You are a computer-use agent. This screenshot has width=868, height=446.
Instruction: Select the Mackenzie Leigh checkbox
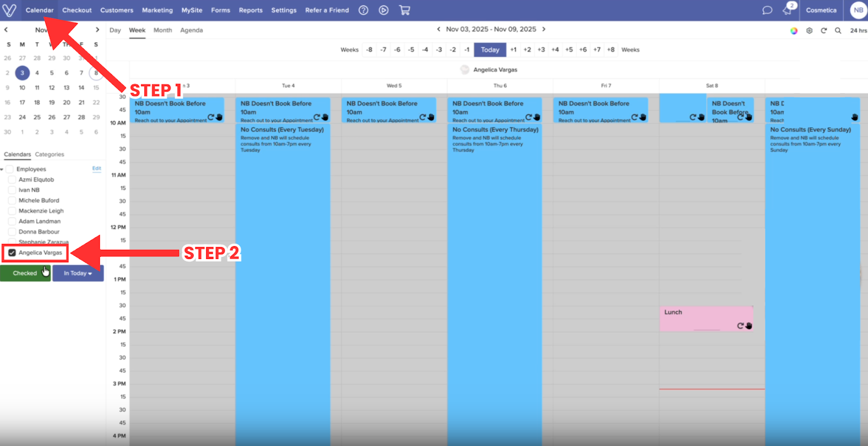12,211
